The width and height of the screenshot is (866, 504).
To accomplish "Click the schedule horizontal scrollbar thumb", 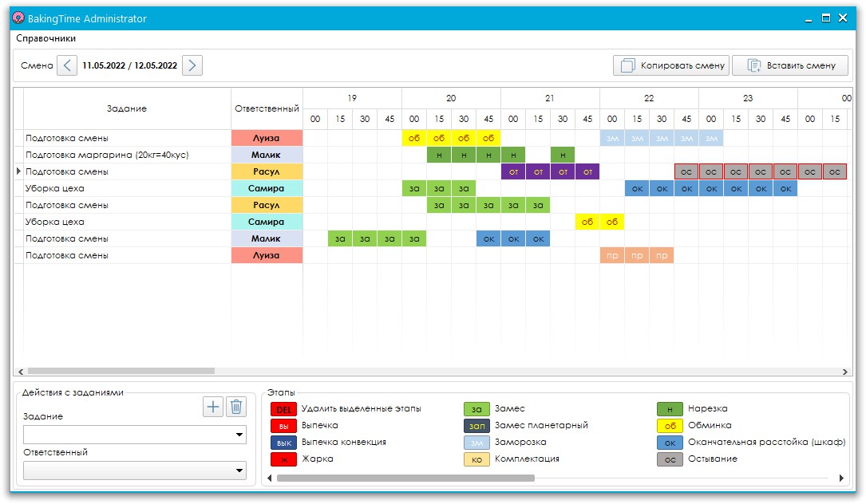I will [121, 372].
